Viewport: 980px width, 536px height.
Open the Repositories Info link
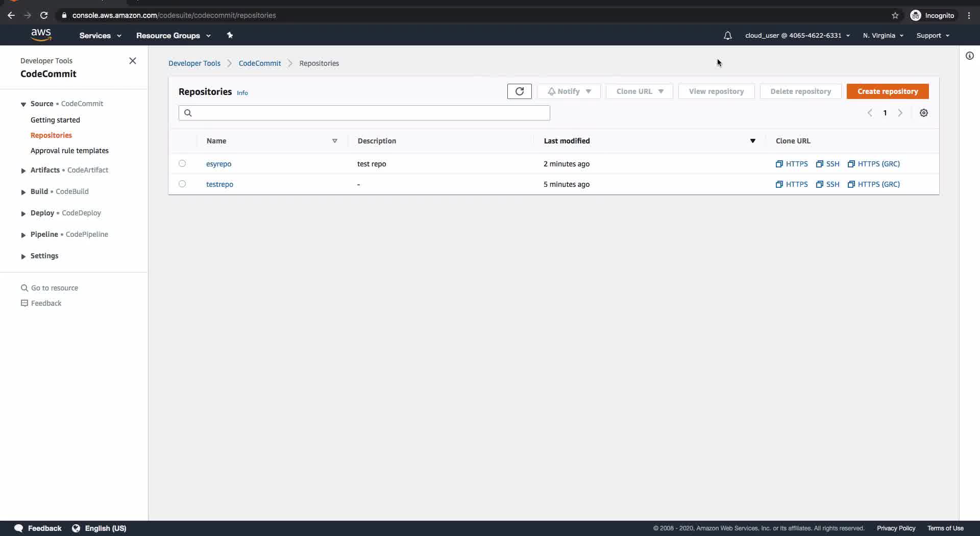(x=242, y=93)
